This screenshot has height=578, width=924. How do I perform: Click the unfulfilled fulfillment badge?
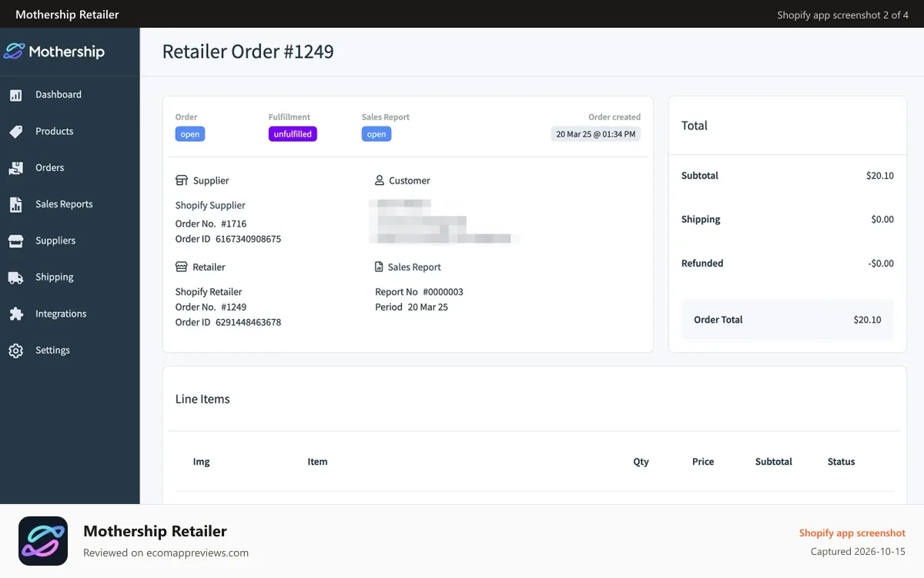click(293, 134)
